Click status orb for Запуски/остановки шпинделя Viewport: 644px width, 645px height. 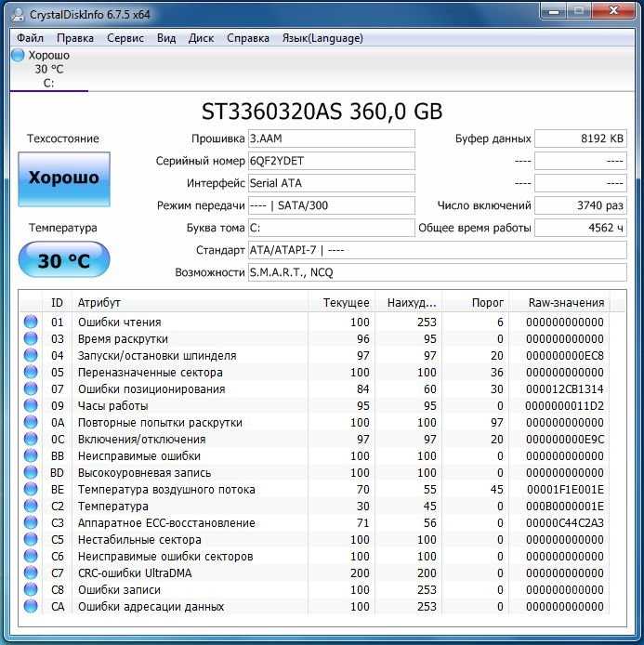click(x=31, y=355)
